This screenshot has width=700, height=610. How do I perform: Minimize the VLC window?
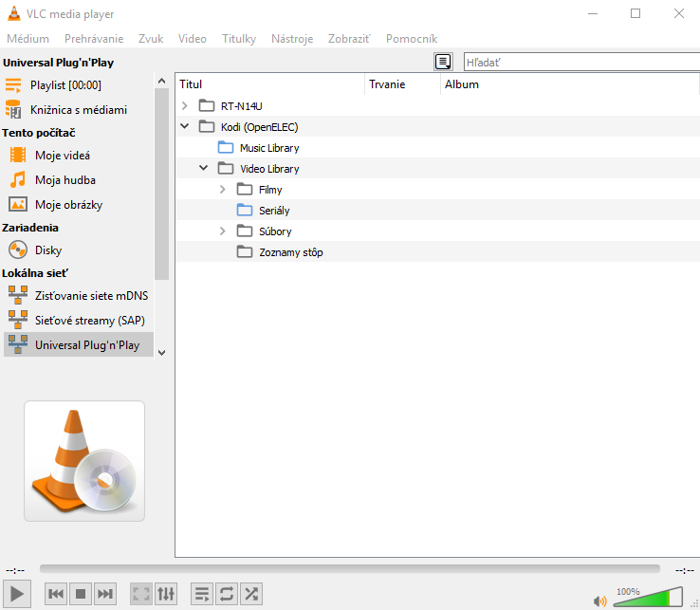(x=593, y=13)
